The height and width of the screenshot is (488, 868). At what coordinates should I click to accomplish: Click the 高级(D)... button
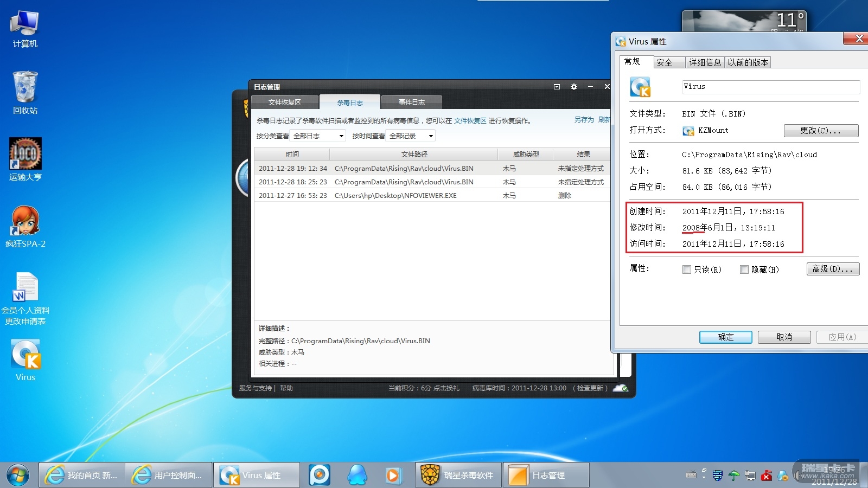833,269
